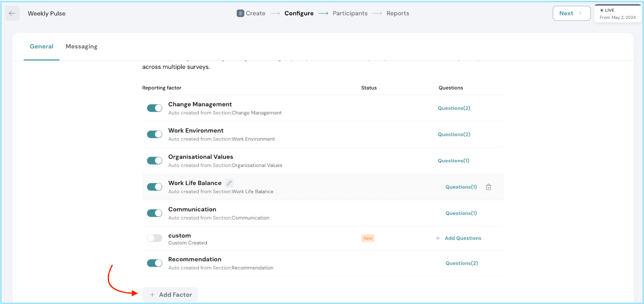Click the pencil edit icon beside Work Life Balance
The height and width of the screenshot is (304, 644).
(x=229, y=183)
